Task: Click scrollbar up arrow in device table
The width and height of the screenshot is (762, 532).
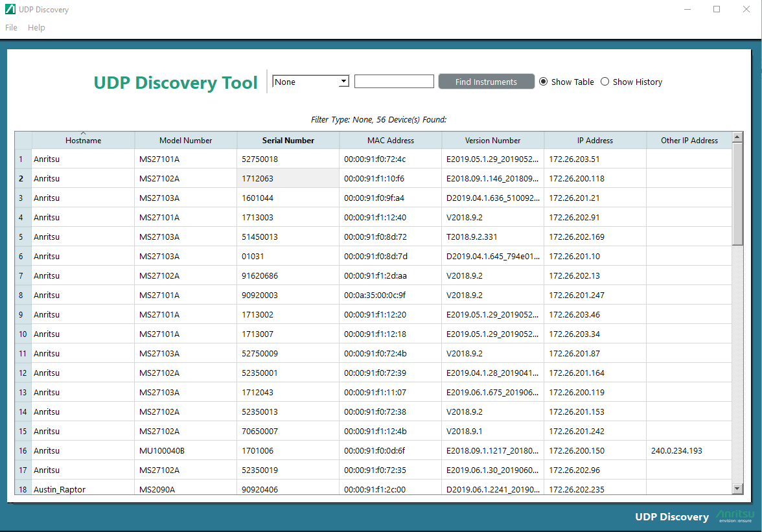Action: pyautogui.click(x=737, y=137)
